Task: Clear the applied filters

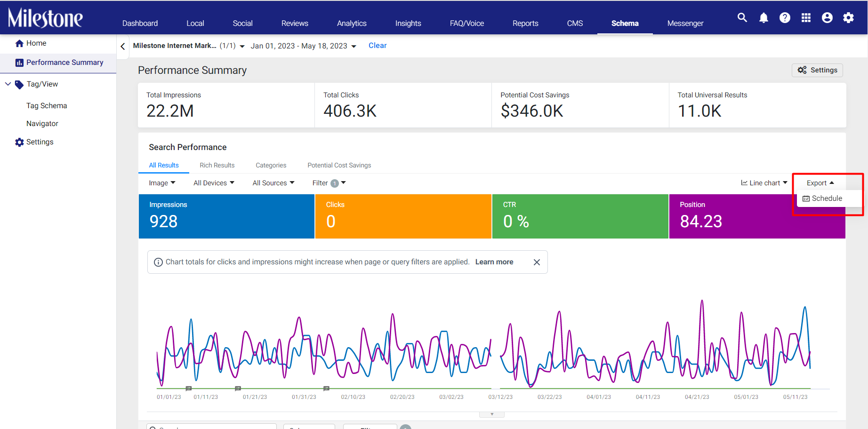Action: tap(378, 46)
